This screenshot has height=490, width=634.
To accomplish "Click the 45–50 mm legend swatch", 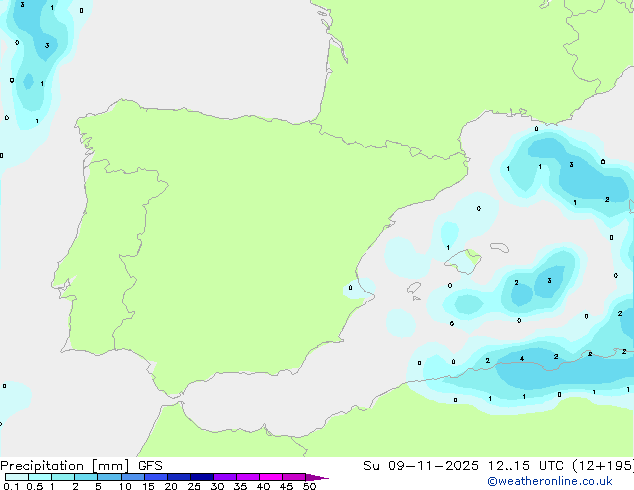I will tap(294, 477).
